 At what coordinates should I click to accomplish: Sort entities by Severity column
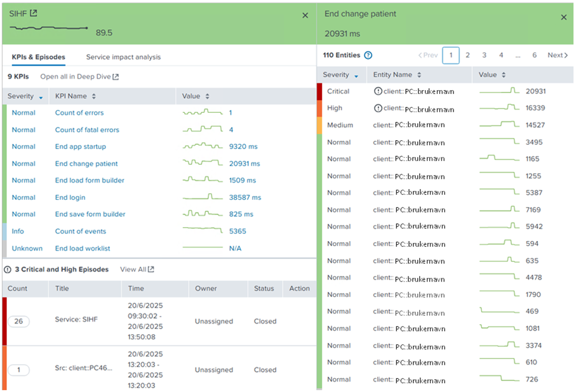[x=340, y=75]
